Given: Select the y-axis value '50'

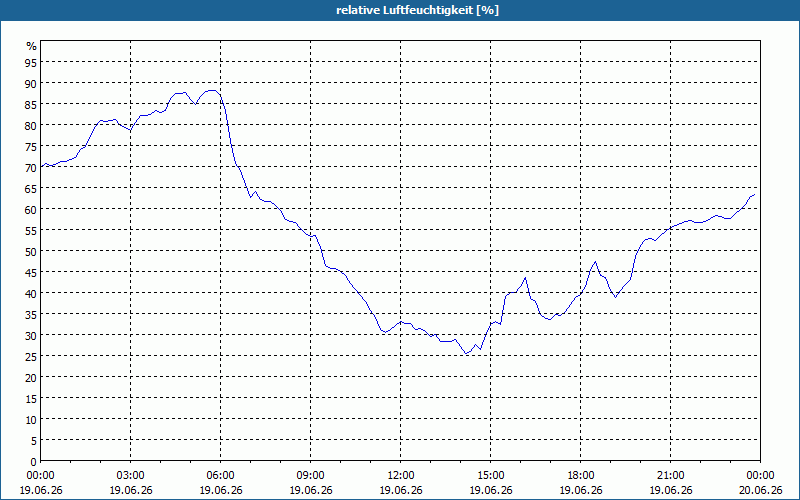Looking at the screenshot, I should pyautogui.click(x=31, y=251).
